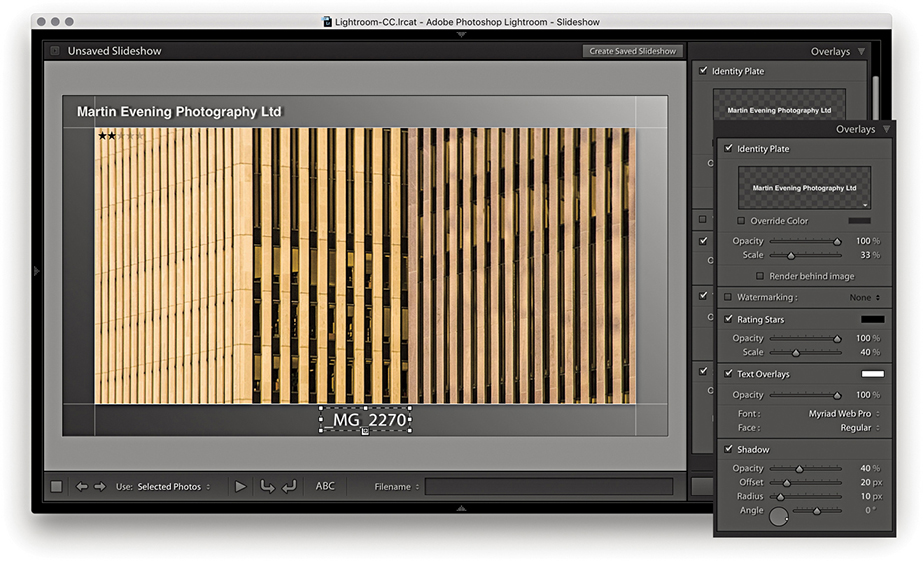923x561 pixels.
Task: Click the Shadow angle dial
Action: click(779, 516)
